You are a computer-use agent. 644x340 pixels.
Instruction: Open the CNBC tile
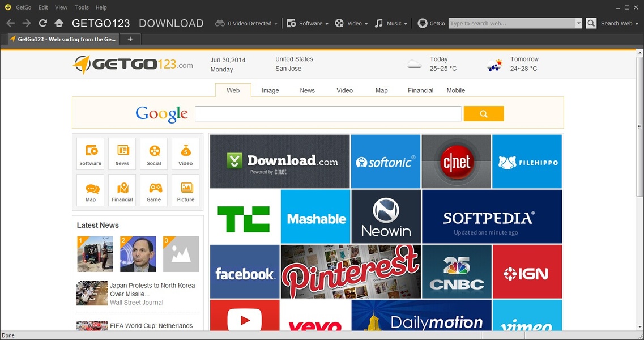click(457, 271)
